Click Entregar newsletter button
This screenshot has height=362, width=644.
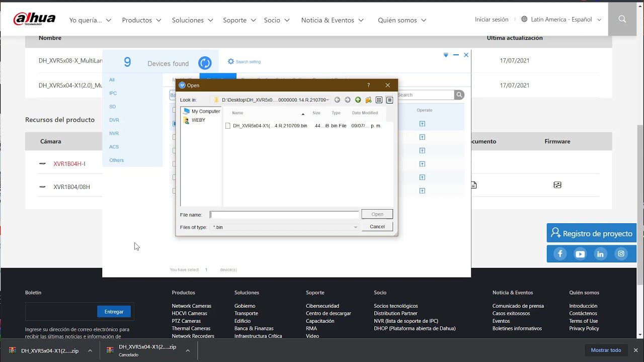tap(114, 312)
